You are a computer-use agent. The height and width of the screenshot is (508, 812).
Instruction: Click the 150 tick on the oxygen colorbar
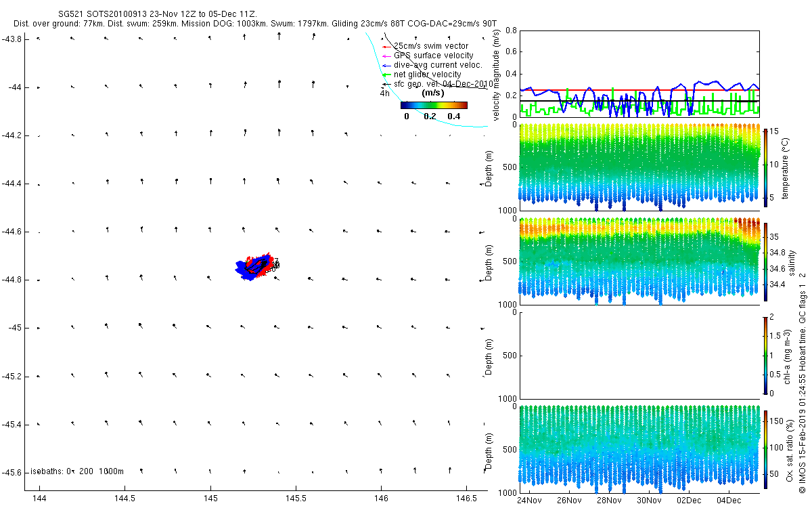(x=777, y=421)
